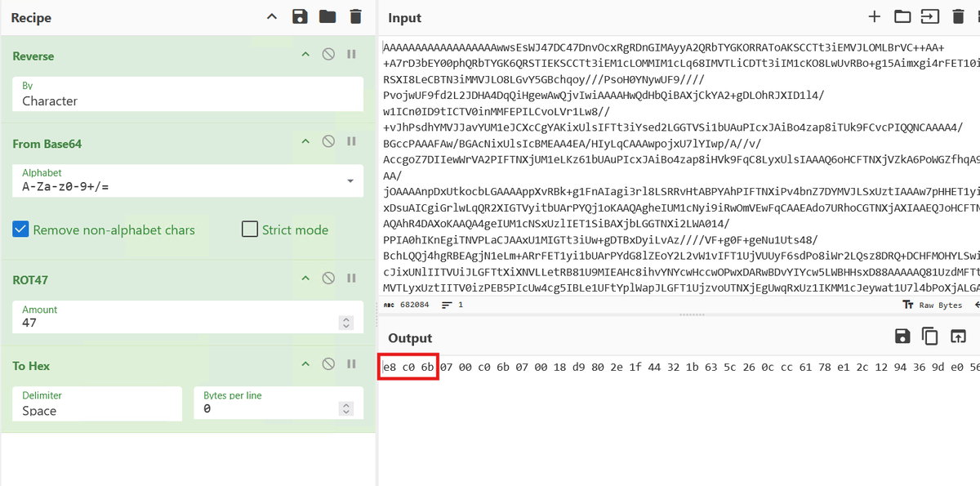Collapse the From Base64 operation

click(305, 142)
